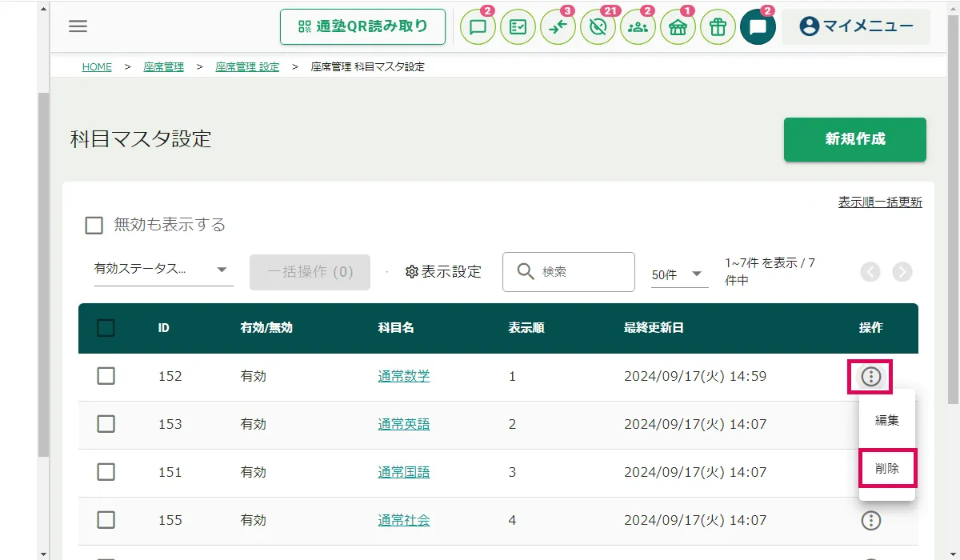
Task: Open the crossed-out circle icon with badge 21
Action: 598,27
